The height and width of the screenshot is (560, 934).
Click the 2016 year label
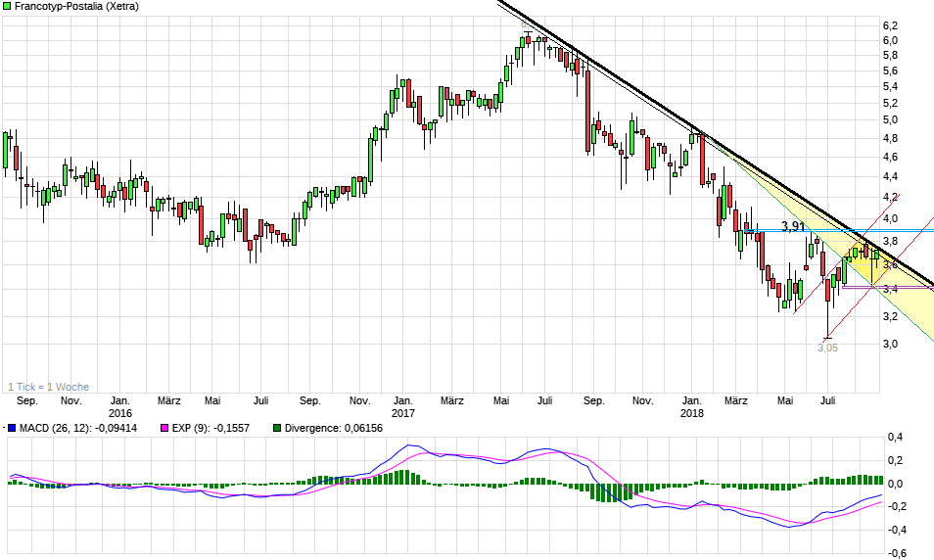click(120, 413)
